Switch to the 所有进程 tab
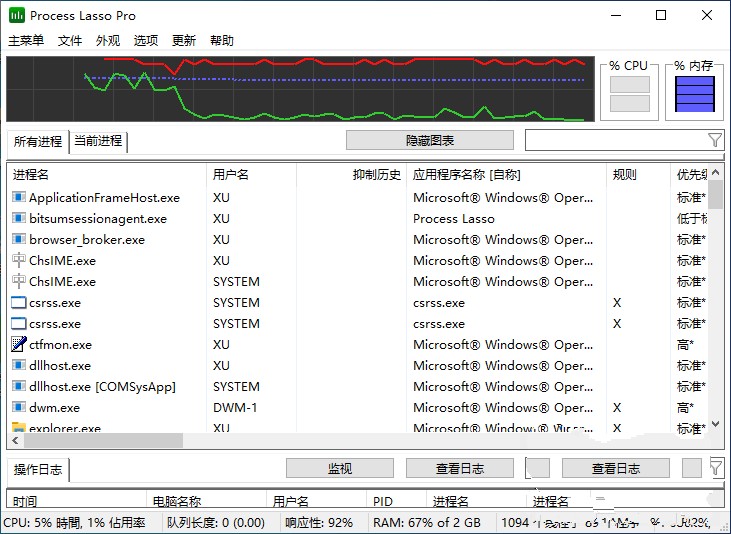The width and height of the screenshot is (731, 534). [38, 141]
